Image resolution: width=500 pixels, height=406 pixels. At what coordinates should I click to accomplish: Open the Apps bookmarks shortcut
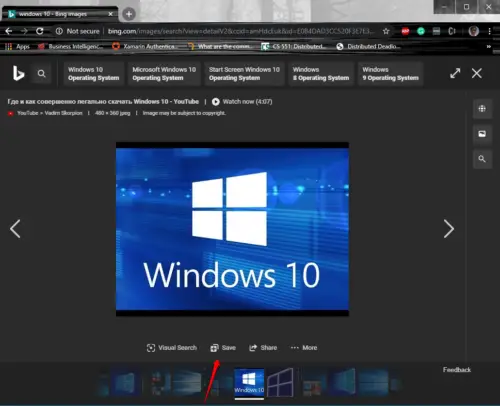coord(17,47)
